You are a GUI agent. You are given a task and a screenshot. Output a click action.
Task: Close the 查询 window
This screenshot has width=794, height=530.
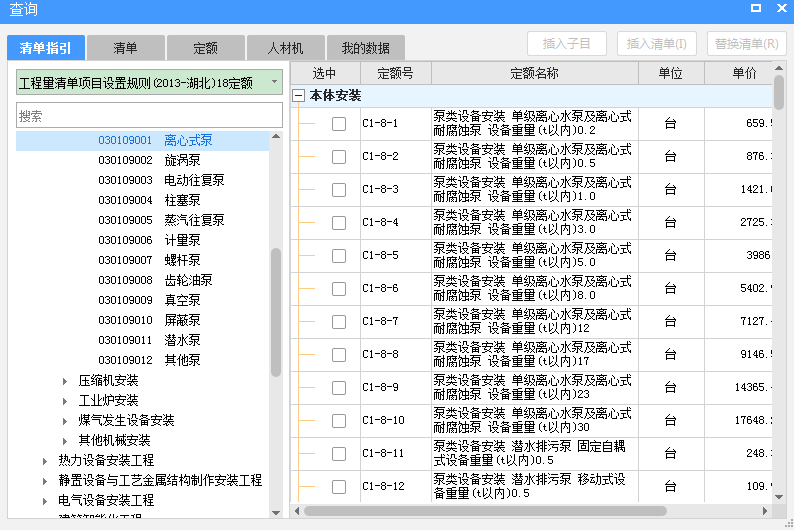tap(781, 8)
